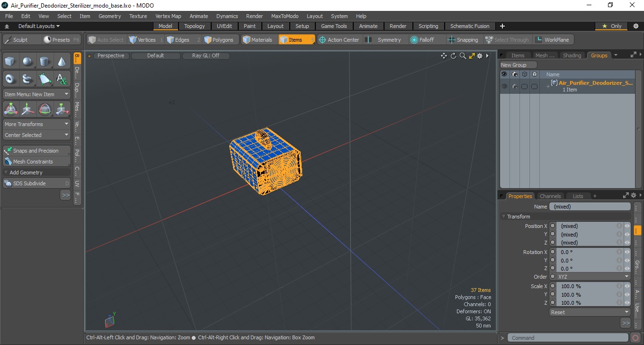Activate the Scale tool icon
This screenshot has width=644, height=345.
pyautogui.click(x=62, y=109)
